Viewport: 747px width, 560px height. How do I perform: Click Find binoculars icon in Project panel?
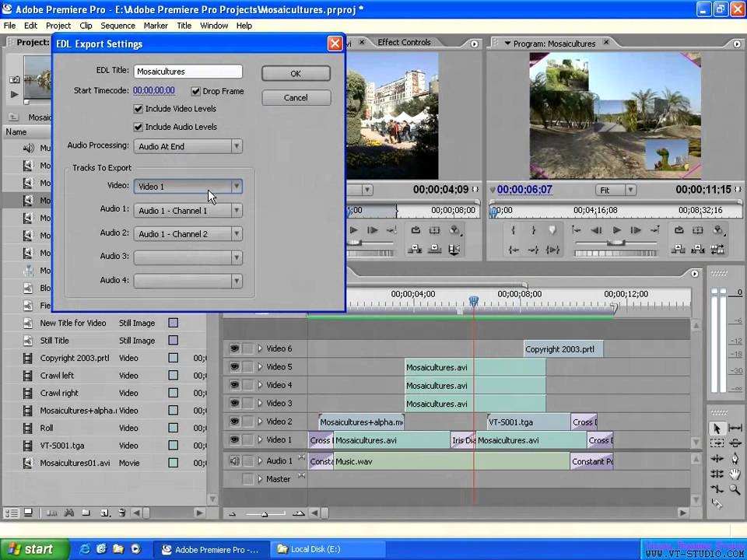[69, 513]
